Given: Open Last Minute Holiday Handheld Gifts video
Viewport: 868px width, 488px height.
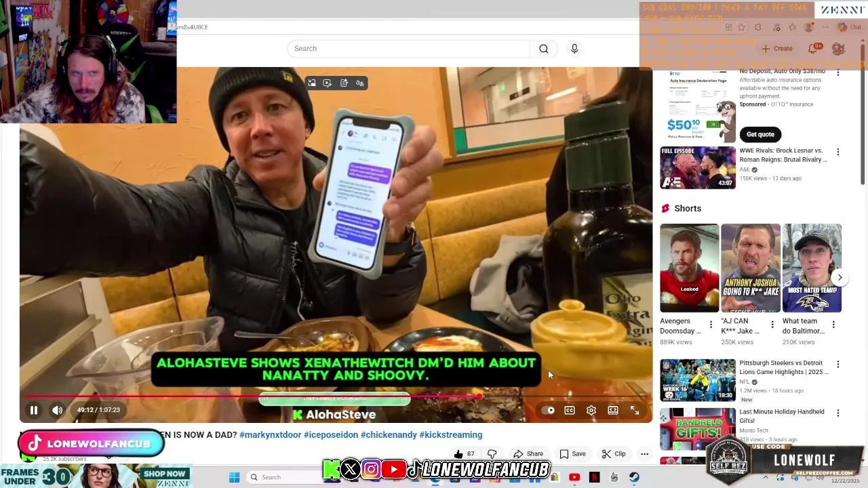Looking at the screenshot, I should pyautogui.click(x=698, y=428).
